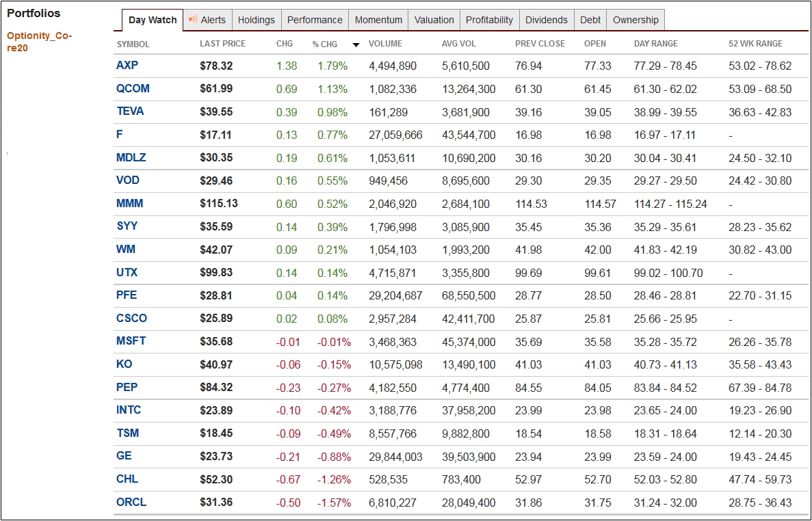Select CHL 52 week range 47.74 - 59.73
812x521 pixels.
[x=760, y=479]
